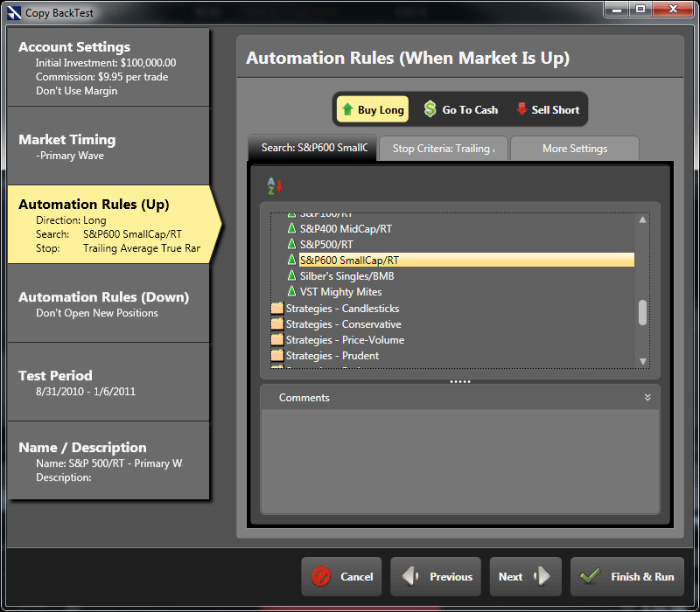Viewport: 700px width, 612px height.
Task: Click the green triangle beside S&P500/RT
Action: point(292,245)
